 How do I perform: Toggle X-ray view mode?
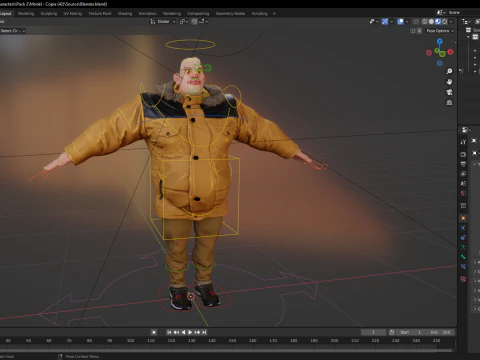(x=416, y=22)
